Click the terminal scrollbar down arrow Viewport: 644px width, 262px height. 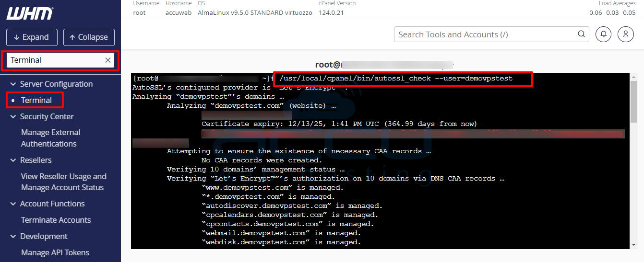point(634,245)
